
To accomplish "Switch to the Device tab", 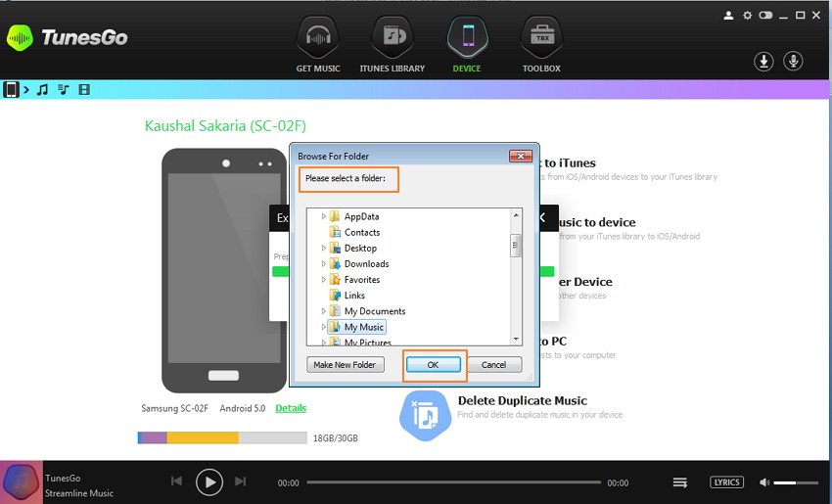I will point(467,45).
